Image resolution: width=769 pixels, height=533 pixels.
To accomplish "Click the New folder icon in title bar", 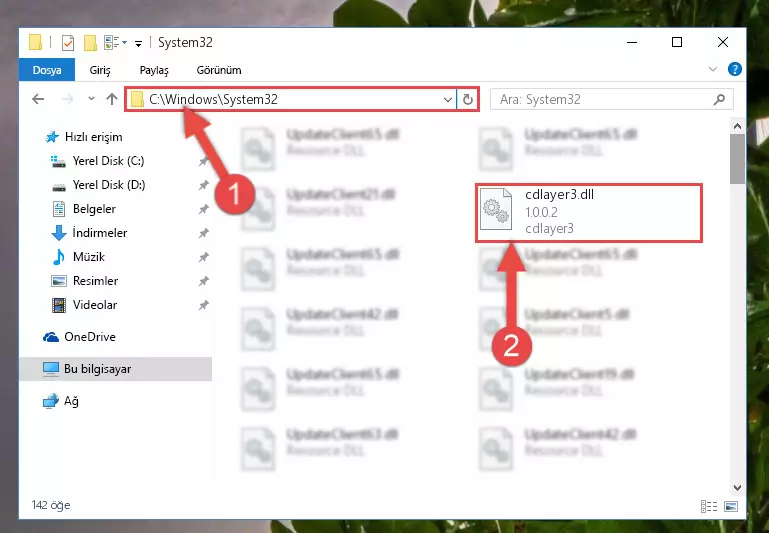I will click(x=90, y=43).
